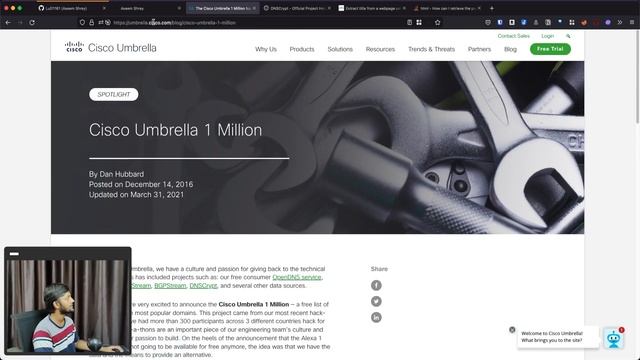
Task: Start a Free Trial
Action: coord(550,49)
